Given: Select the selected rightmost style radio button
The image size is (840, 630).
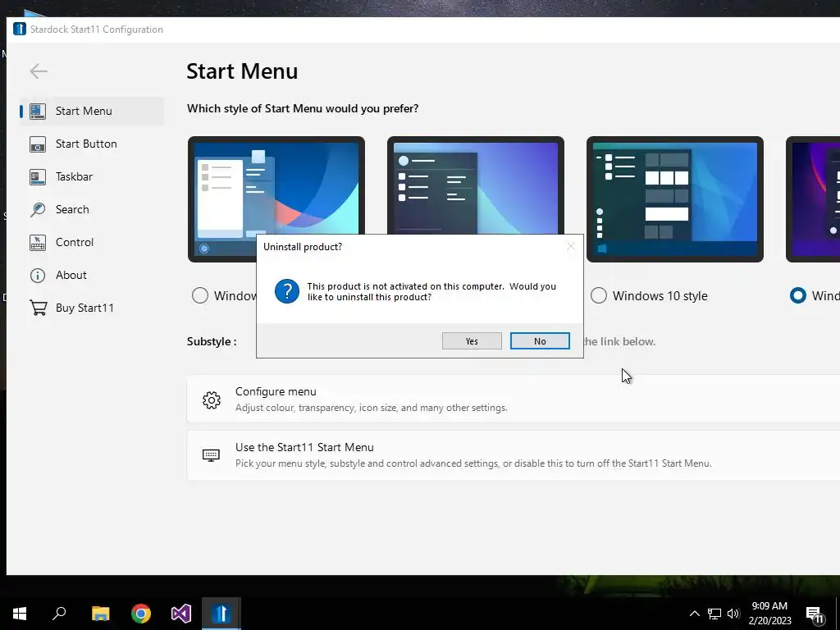Looking at the screenshot, I should coord(797,295).
